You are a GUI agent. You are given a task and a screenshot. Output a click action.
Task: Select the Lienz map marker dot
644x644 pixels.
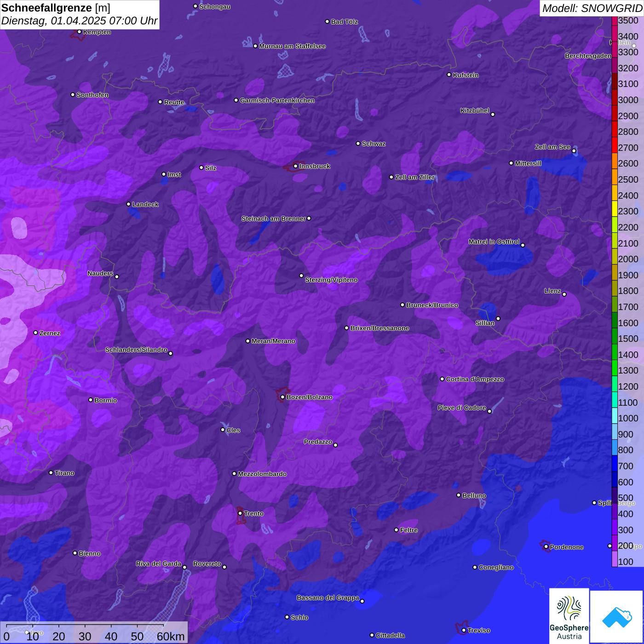click(564, 294)
